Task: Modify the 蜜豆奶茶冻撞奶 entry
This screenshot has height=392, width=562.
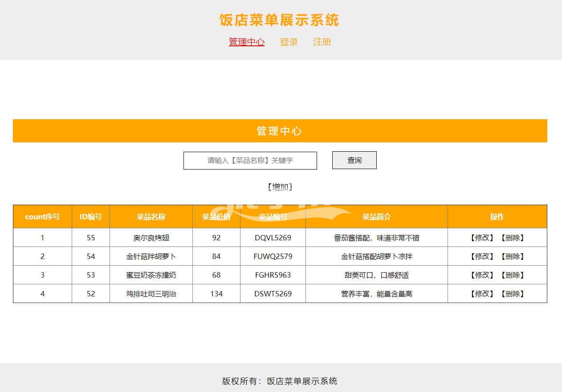Action: [x=482, y=275]
